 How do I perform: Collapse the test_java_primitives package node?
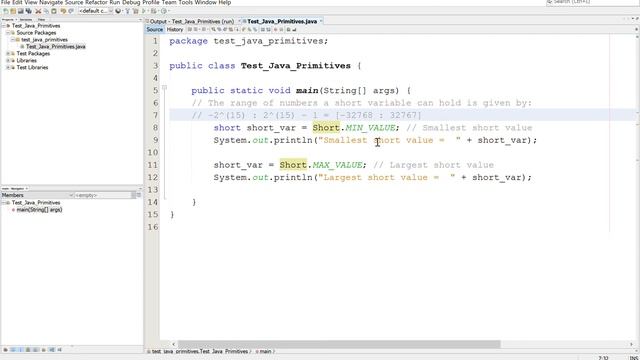(13, 40)
